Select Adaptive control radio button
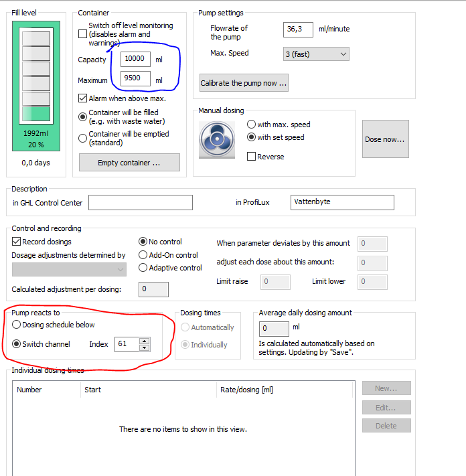Image resolution: width=466 pixels, height=476 pixels. (x=143, y=267)
